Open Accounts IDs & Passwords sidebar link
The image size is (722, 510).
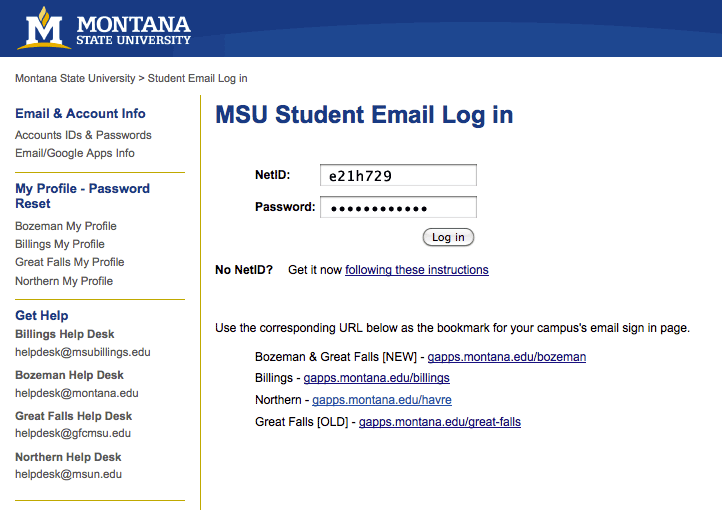(x=83, y=135)
